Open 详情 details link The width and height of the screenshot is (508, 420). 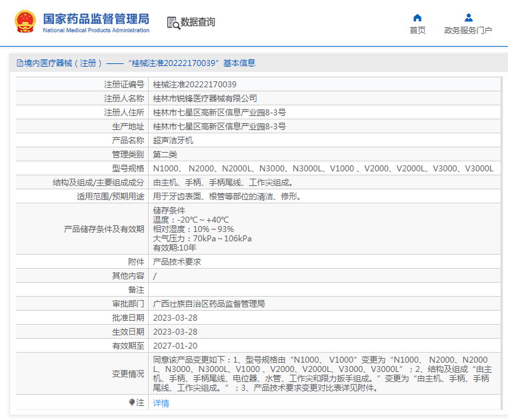tap(161, 403)
